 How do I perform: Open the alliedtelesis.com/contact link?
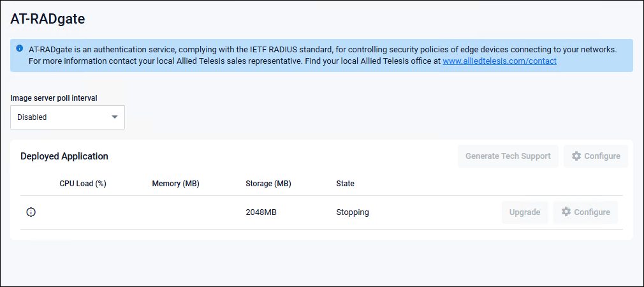[x=499, y=61]
